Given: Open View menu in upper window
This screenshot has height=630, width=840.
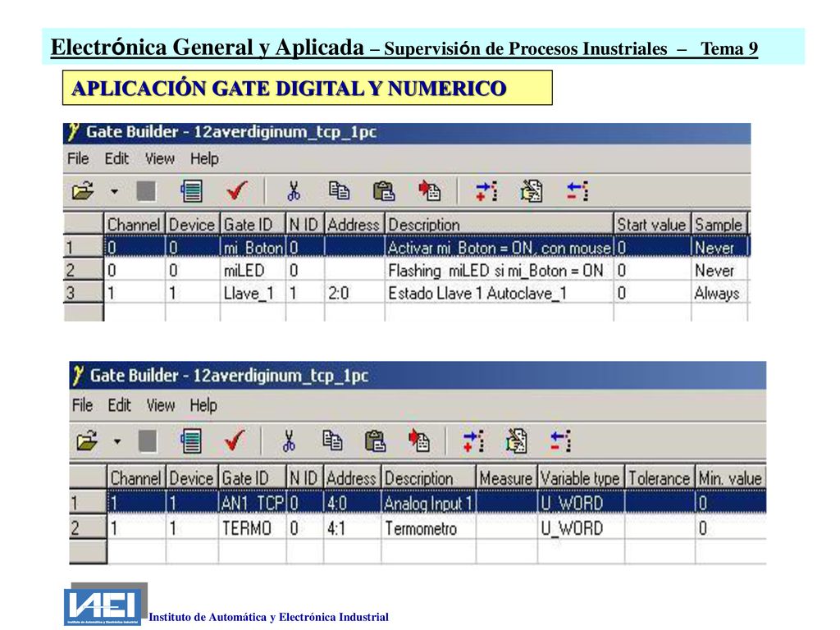Looking at the screenshot, I should pyautogui.click(x=160, y=159).
